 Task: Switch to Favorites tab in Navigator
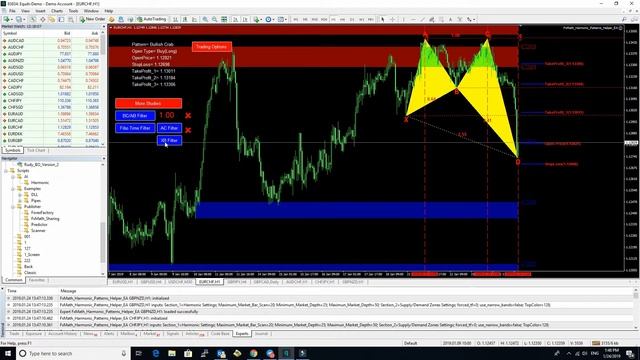(x=37, y=280)
